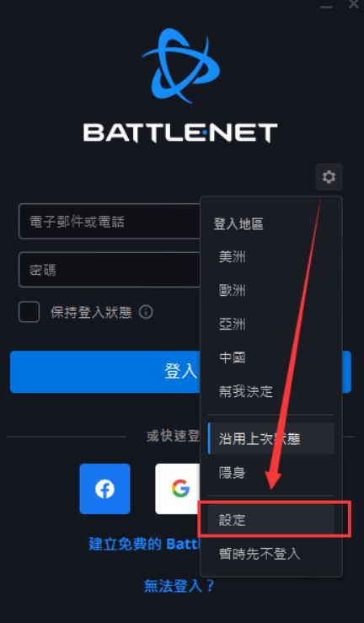The image size is (364, 623).
Task: Click the 電子郵件或電話 input field
Action: tap(110, 222)
